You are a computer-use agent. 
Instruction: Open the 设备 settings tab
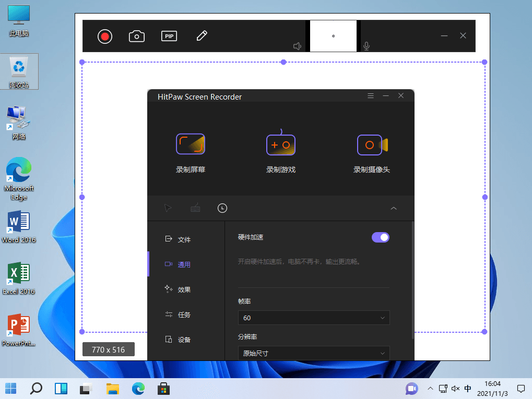coord(178,340)
